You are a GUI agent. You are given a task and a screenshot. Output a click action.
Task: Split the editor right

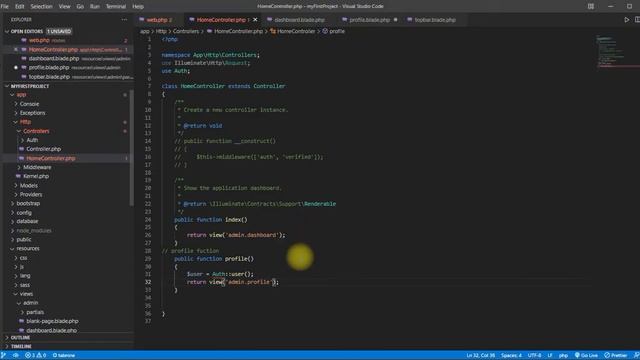pos(637,20)
